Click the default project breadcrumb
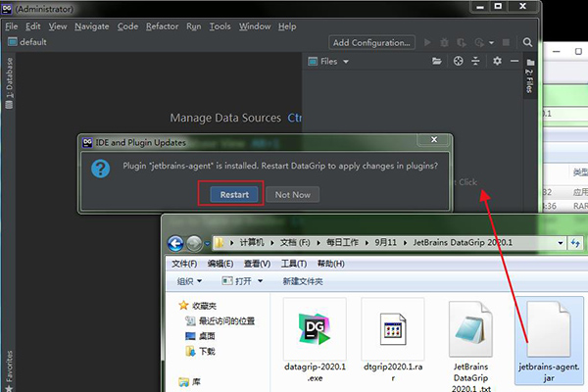Viewport: 588px width, 392px height. click(x=27, y=41)
